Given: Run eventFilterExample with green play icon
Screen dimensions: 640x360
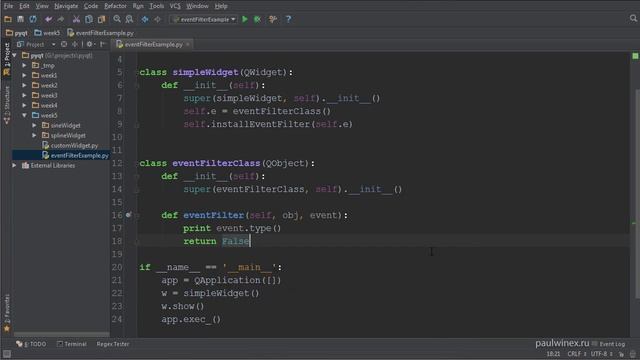Looking at the screenshot, I should pos(245,19).
